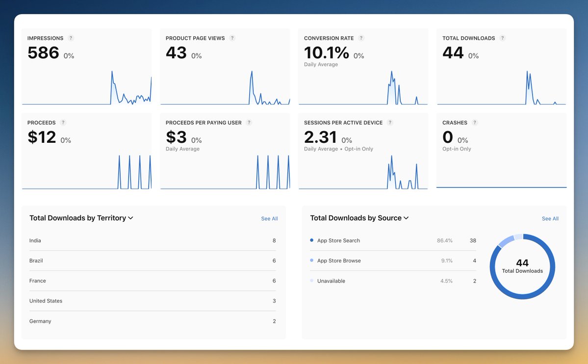Click the Unavailable source row

click(x=393, y=281)
